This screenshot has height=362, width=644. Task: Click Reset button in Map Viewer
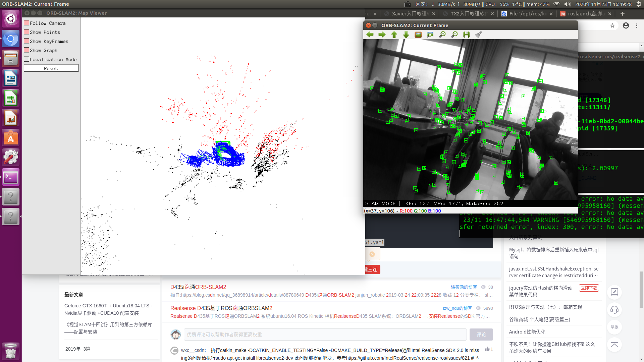tap(51, 68)
